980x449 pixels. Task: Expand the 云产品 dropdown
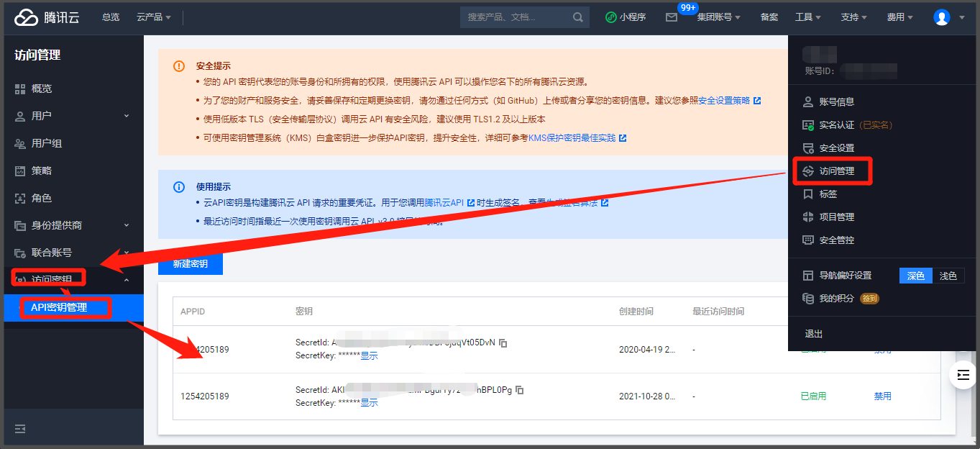[154, 17]
